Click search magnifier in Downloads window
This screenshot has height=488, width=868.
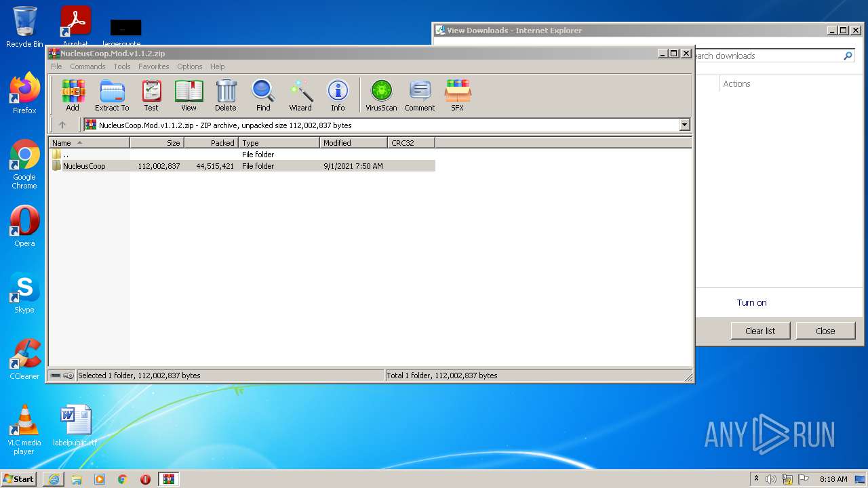848,56
